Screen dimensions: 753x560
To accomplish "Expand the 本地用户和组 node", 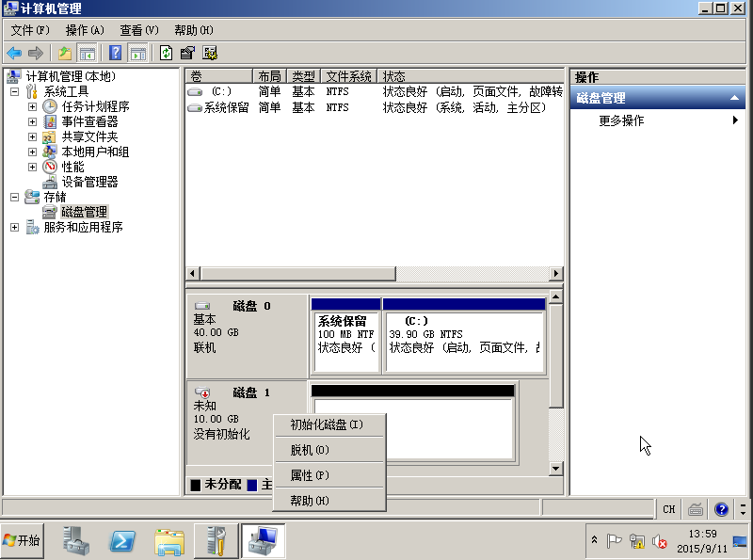I will 32,152.
